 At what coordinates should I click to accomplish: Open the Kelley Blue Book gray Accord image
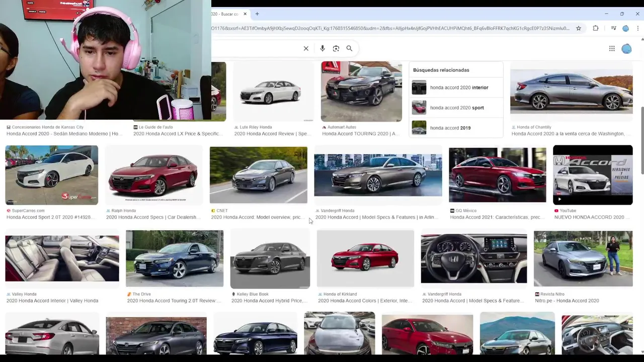[270, 258]
